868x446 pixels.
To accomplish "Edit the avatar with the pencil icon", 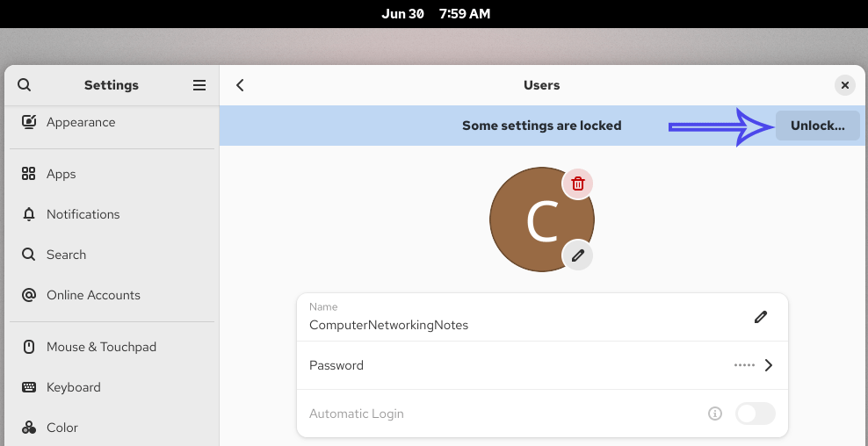I will [x=577, y=255].
